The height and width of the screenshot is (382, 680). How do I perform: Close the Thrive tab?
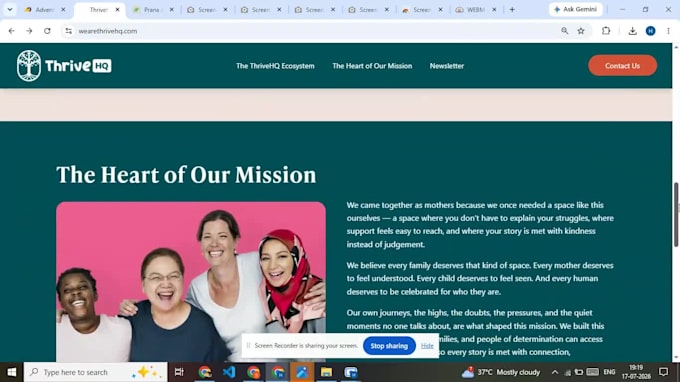pyautogui.click(x=117, y=10)
